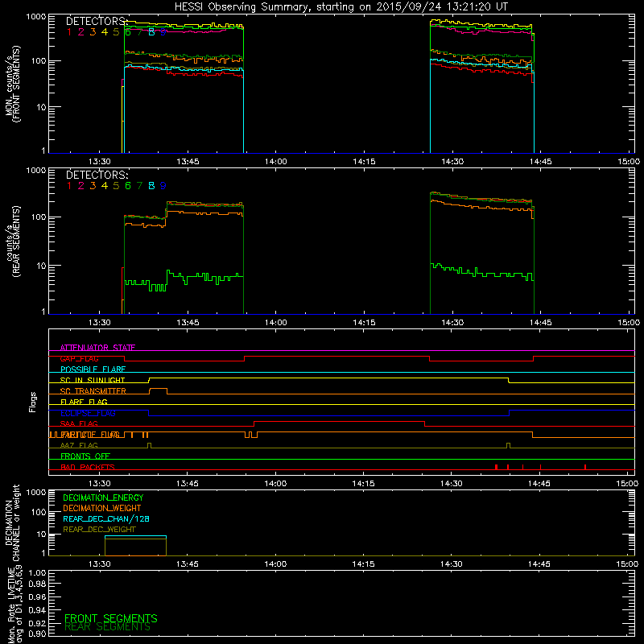The image size is (644, 644).
Task: Click 15:00 time label under front segments plot
Action: coord(629,162)
